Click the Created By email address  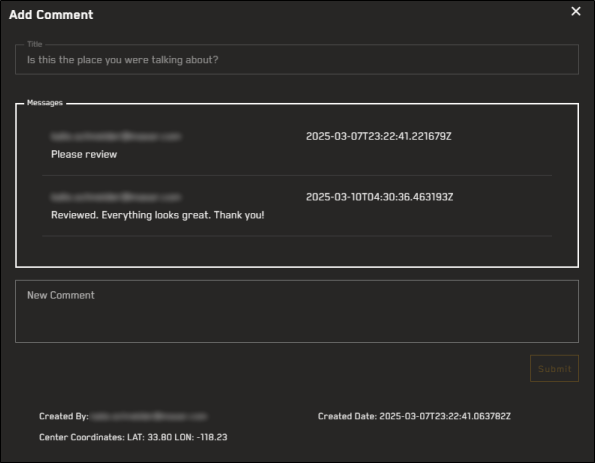point(149,416)
